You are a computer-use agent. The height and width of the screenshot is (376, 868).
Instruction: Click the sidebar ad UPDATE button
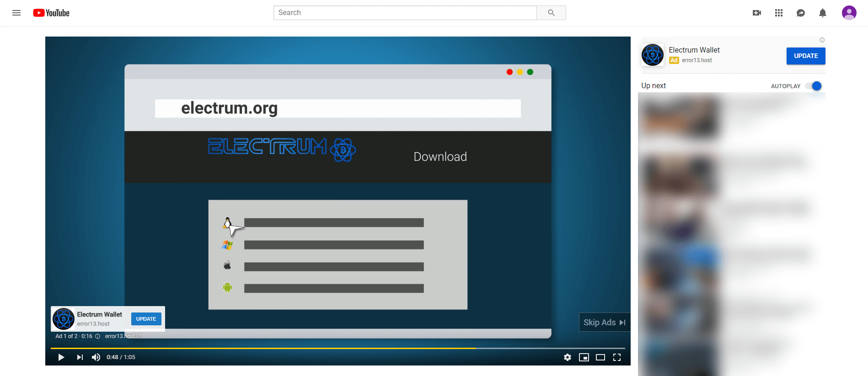805,56
